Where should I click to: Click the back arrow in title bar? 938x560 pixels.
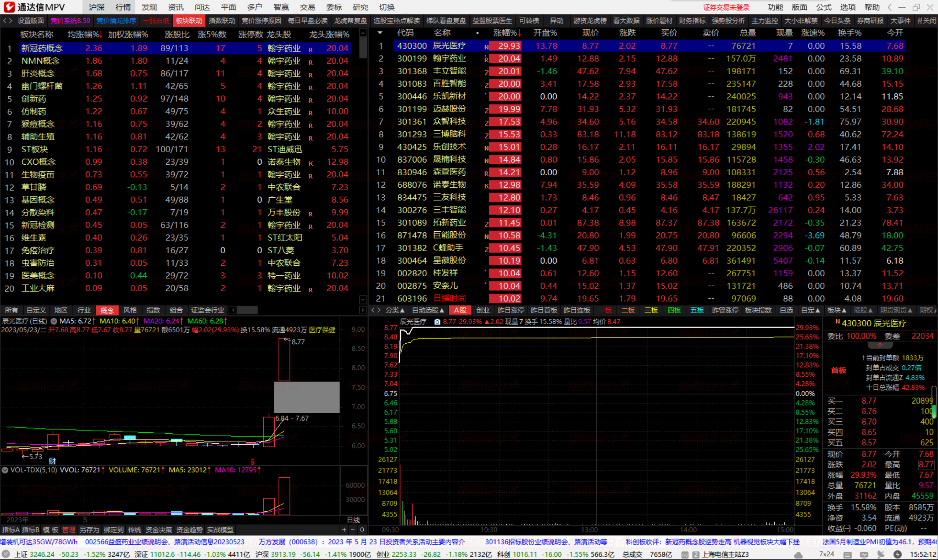tap(890, 7)
